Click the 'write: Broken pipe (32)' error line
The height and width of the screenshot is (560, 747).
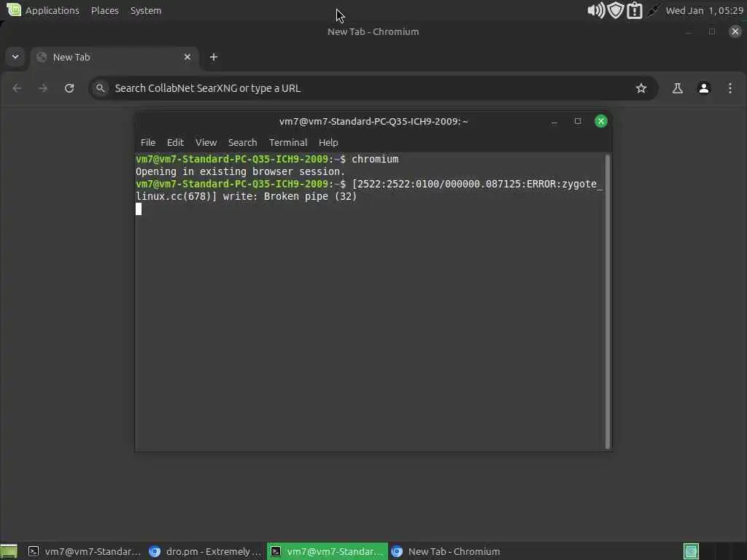point(290,196)
